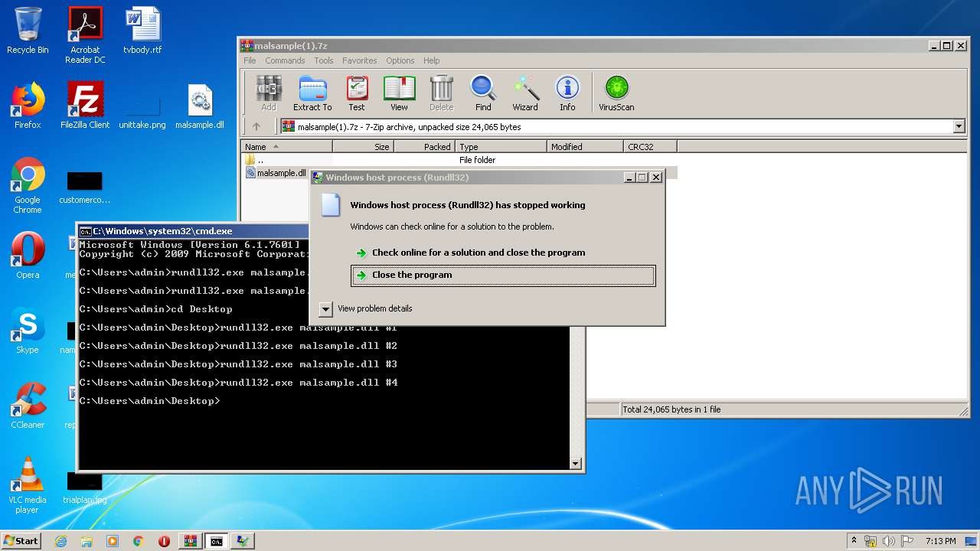This screenshot has width=980, height=551.
Task: Select Skype desktop icon
Action: (28, 331)
